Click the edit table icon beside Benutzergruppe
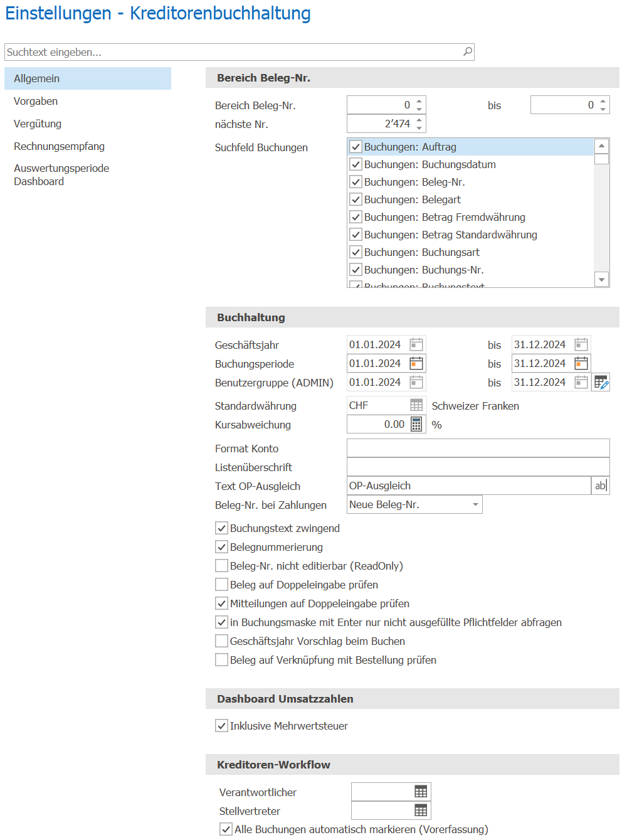 click(x=601, y=382)
